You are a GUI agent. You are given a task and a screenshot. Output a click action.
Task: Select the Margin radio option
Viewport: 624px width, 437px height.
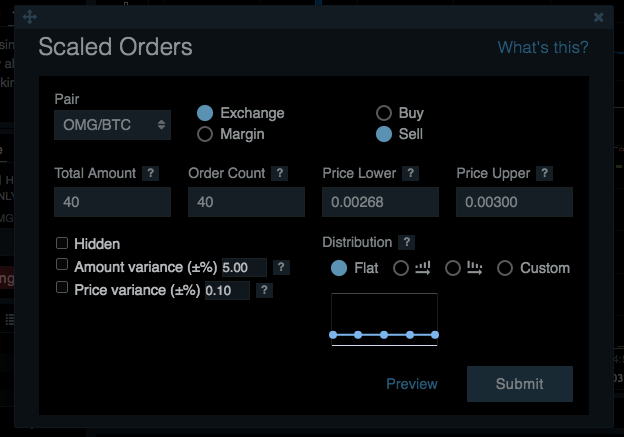click(205, 133)
